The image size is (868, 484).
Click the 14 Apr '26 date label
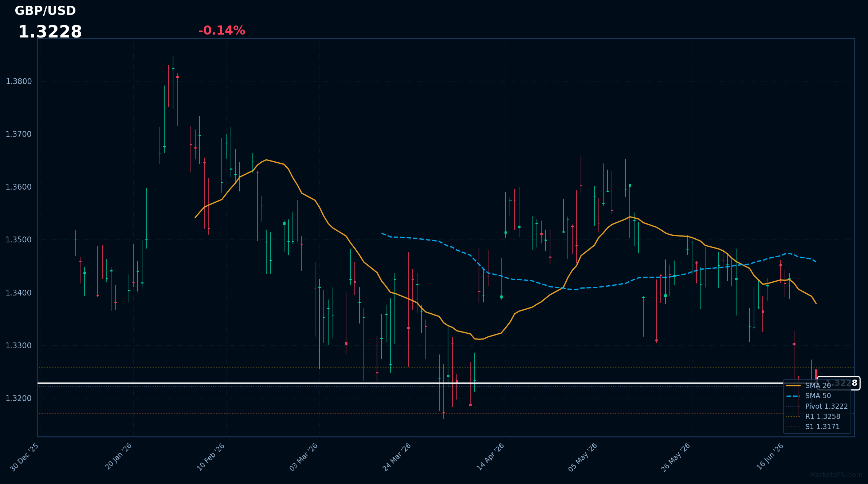pyautogui.click(x=490, y=457)
